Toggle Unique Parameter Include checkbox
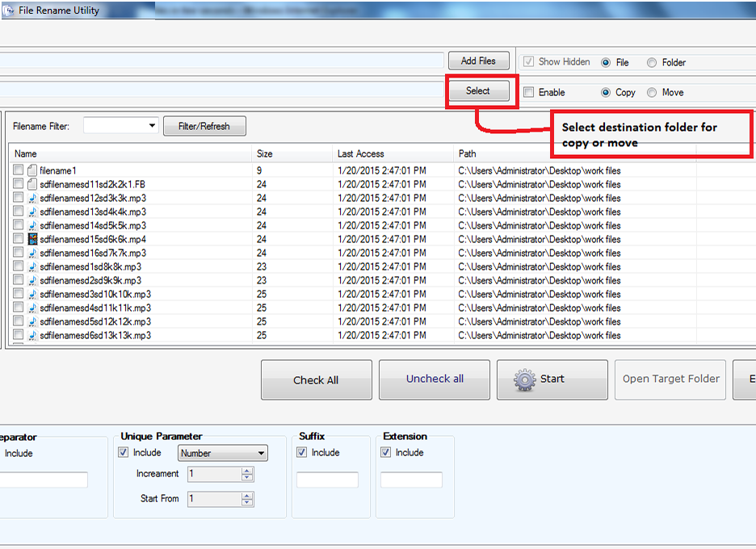The height and width of the screenshot is (549, 756). (124, 452)
